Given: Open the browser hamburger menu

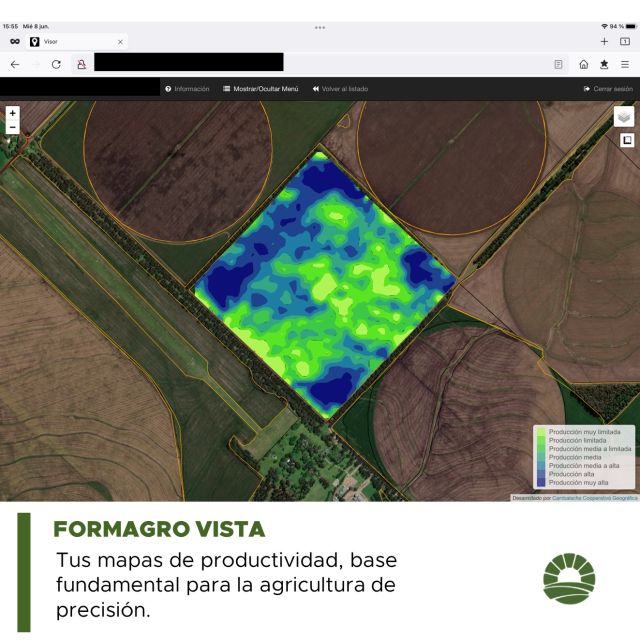Looking at the screenshot, I should (x=625, y=64).
